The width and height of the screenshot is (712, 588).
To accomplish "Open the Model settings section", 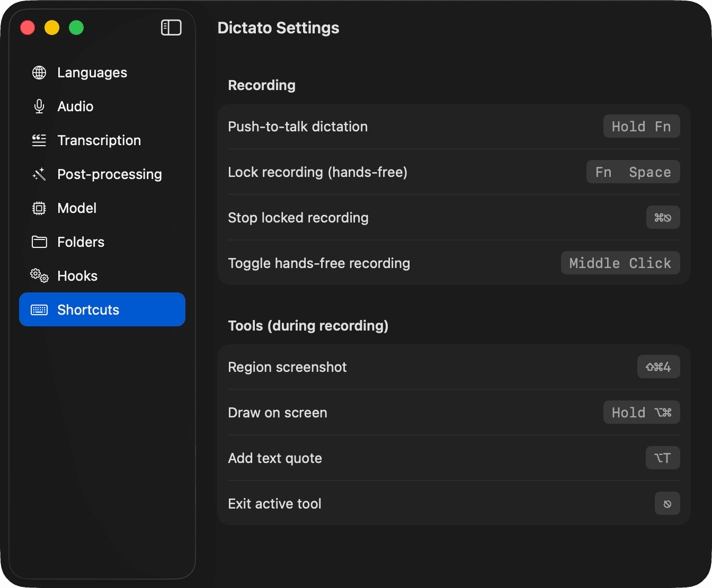I will point(77,208).
